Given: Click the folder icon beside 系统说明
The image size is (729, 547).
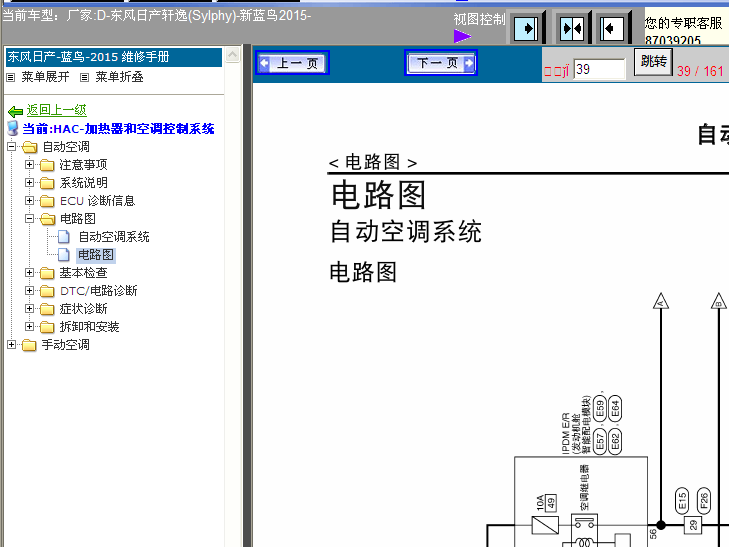Looking at the screenshot, I should click(47, 183).
